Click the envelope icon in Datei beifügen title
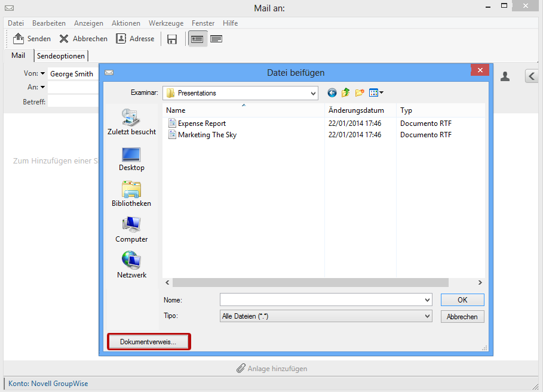This screenshot has width=543, height=392. (x=109, y=73)
